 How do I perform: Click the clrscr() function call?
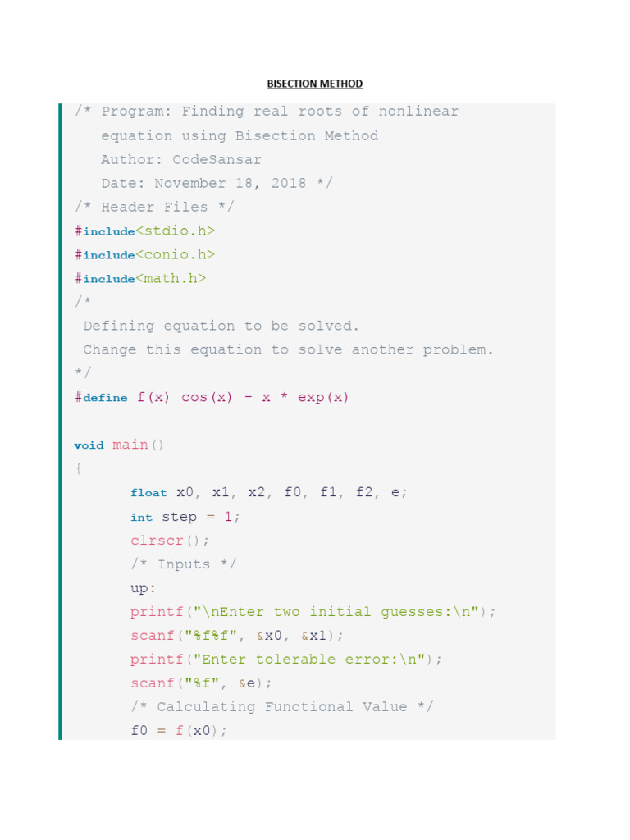170,541
